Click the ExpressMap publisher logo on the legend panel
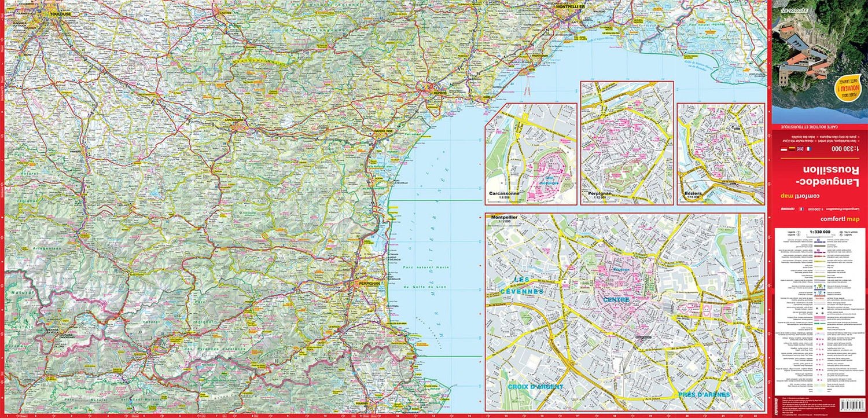The height and width of the screenshot is (418, 868). [x=776, y=405]
